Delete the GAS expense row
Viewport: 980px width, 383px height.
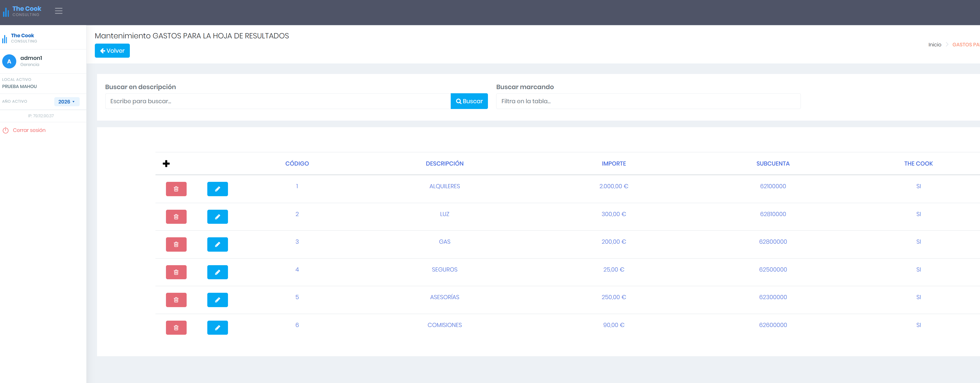point(176,244)
